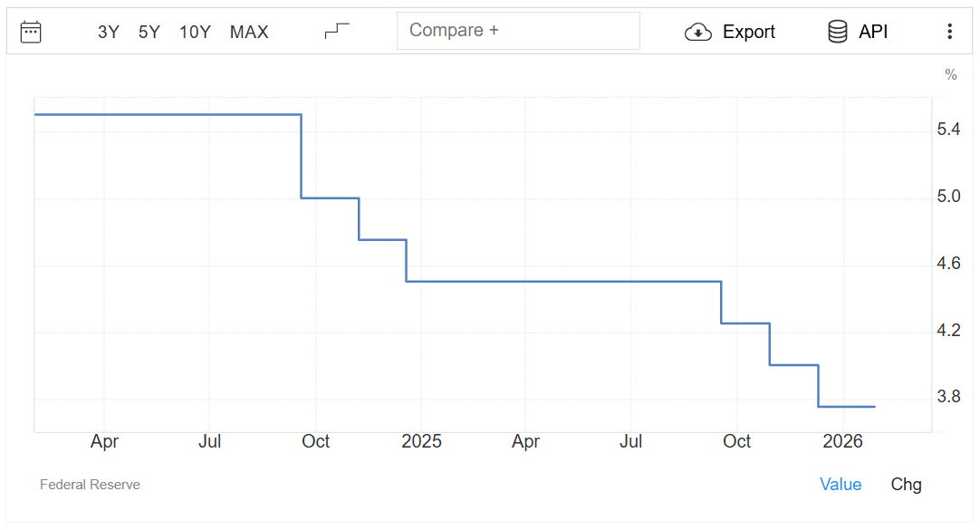
Task: Switch to the Chg view
Action: 906,484
